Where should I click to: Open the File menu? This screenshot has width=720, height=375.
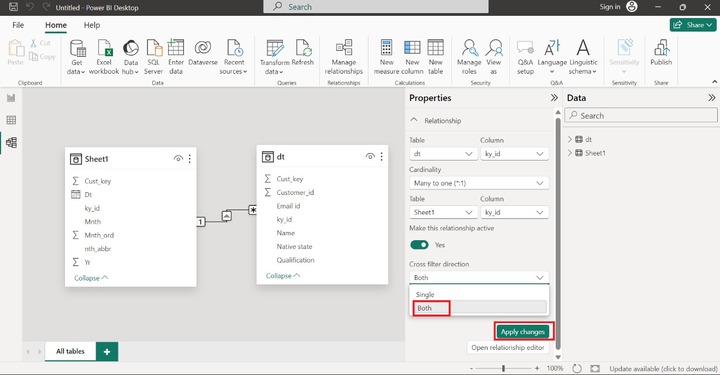[18, 25]
